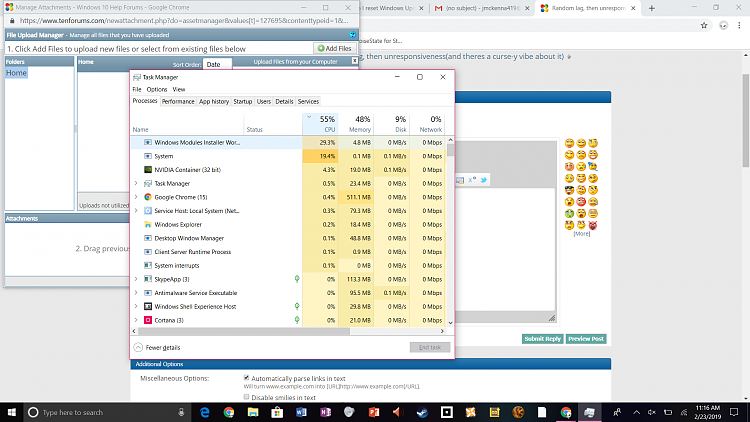
Task: Select the Home folder in Upload Manager
Action: pos(16,73)
